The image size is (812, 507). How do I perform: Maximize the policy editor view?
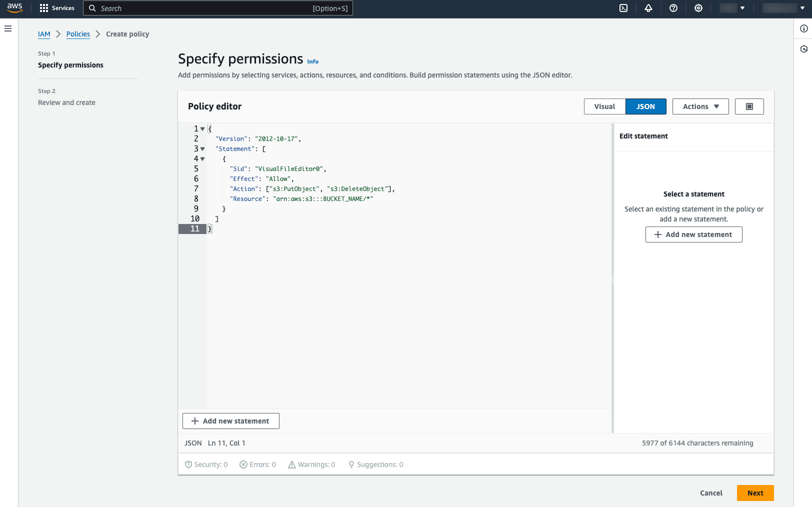(749, 106)
